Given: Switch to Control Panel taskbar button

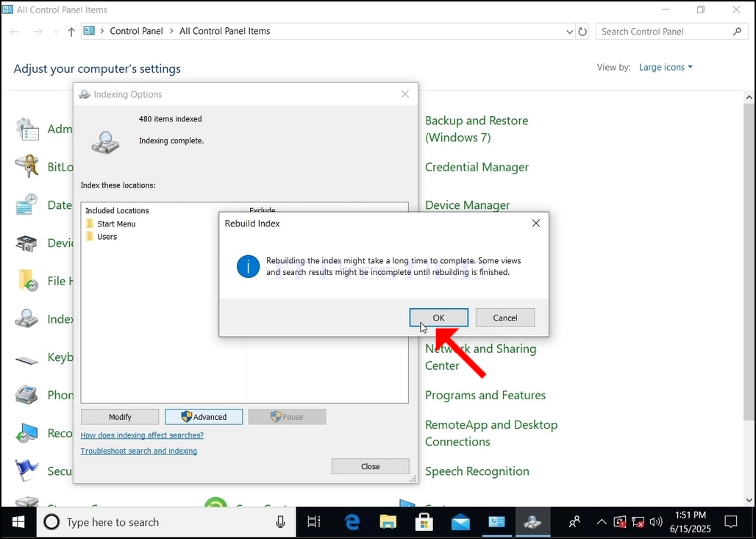Looking at the screenshot, I should [x=496, y=522].
